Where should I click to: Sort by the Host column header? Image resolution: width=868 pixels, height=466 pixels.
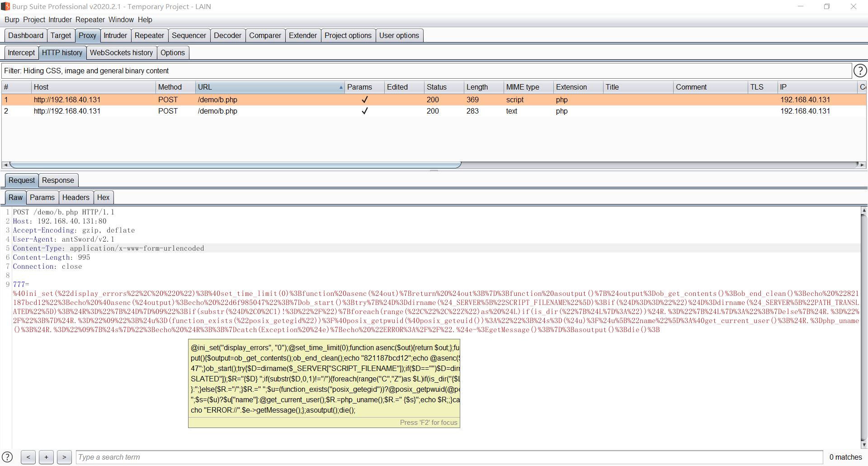click(93, 87)
